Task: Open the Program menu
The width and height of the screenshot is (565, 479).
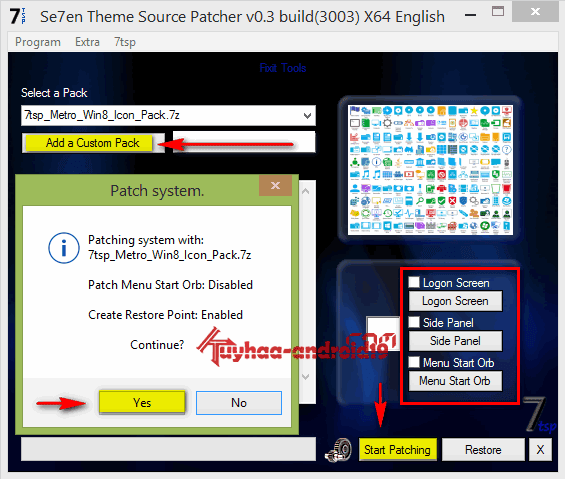Action: pos(38,42)
